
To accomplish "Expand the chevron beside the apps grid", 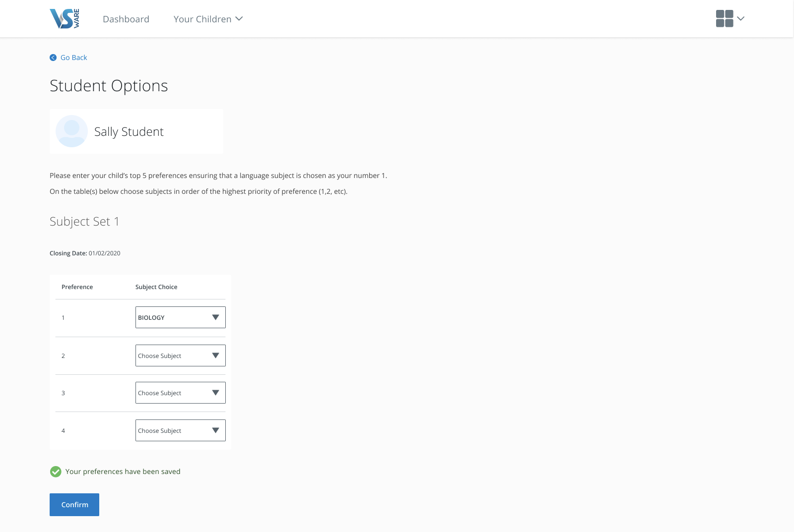I will click(x=741, y=19).
